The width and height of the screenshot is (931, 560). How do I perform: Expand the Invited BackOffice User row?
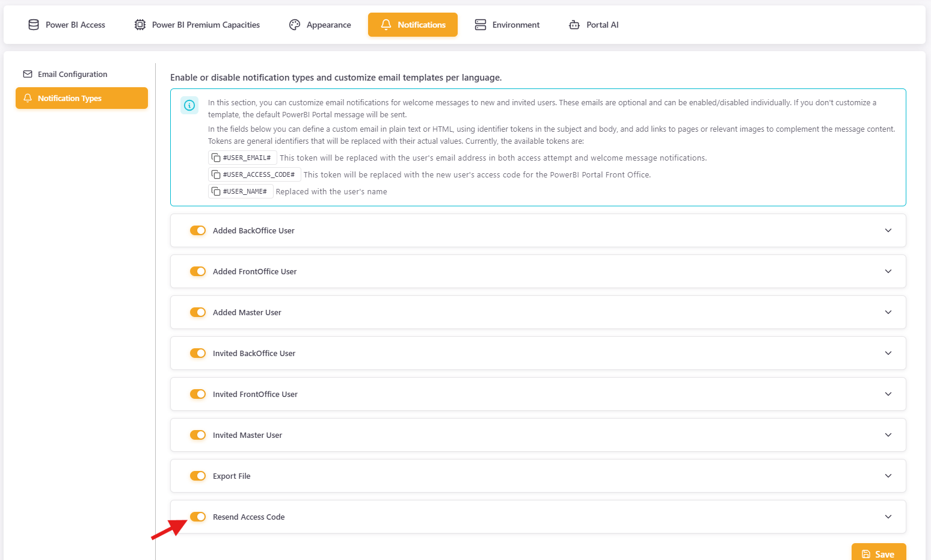(x=888, y=353)
